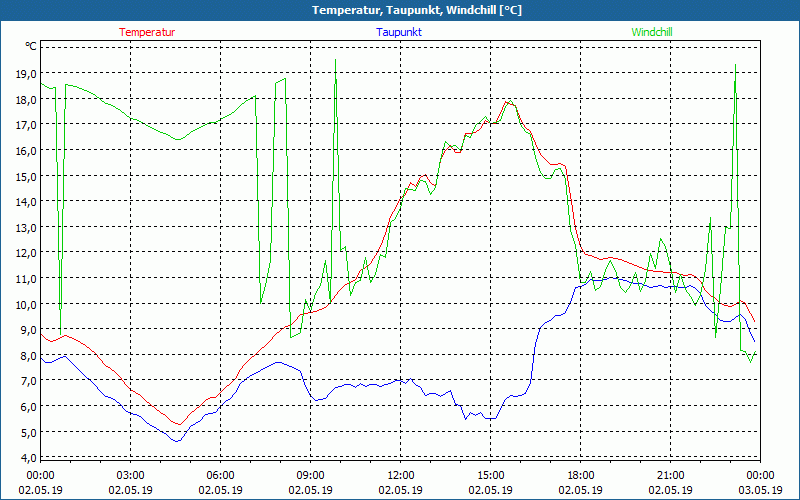
Task: Click the '06:00' time axis label
Action: pyautogui.click(x=220, y=476)
